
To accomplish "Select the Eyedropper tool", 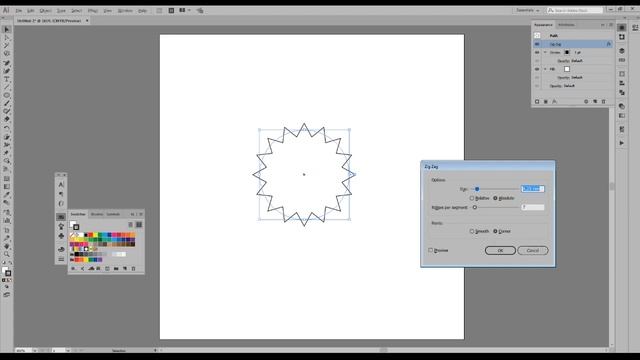I will tap(7, 195).
